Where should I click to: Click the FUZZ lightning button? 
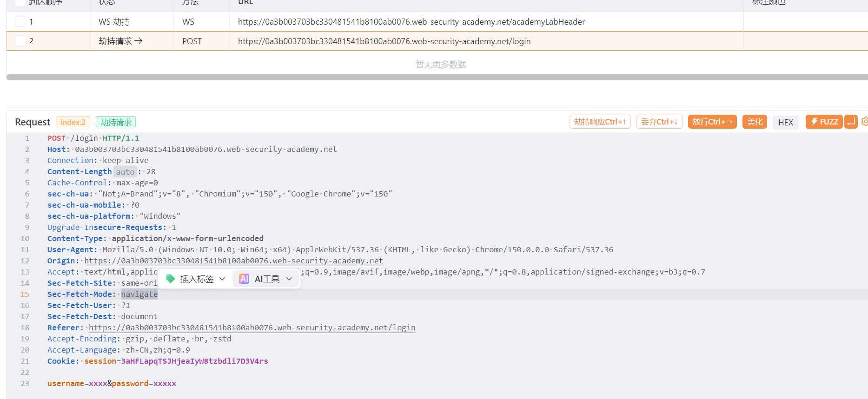pyautogui.click(x=824, y=122)
